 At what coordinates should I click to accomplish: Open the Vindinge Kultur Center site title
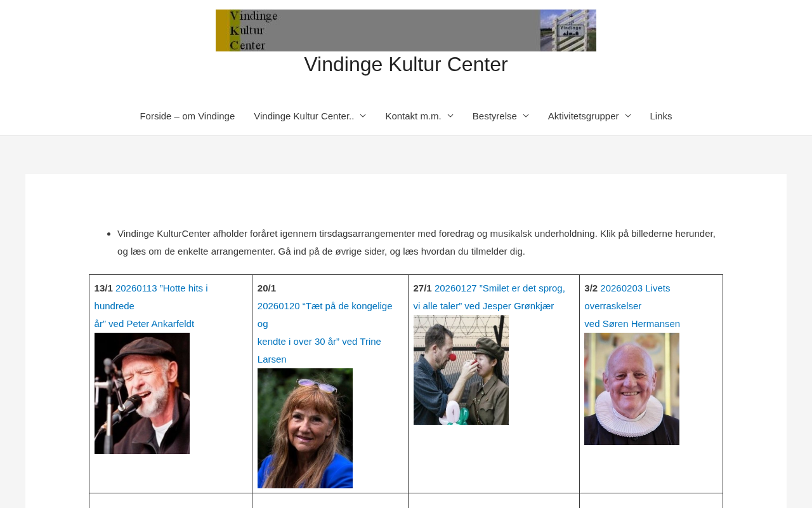[x=406, y=64]
